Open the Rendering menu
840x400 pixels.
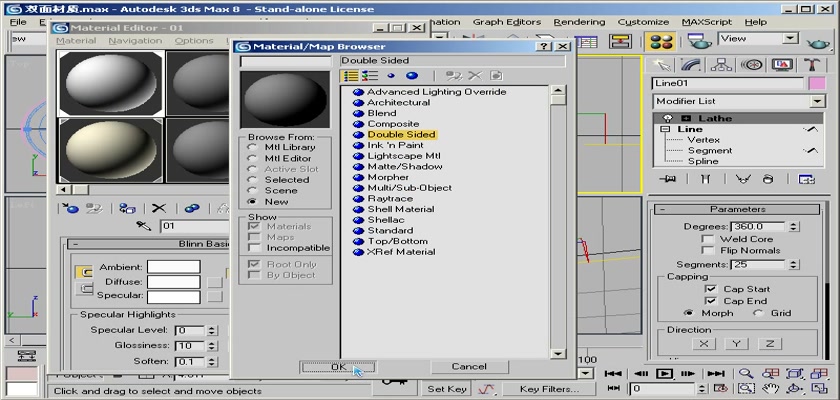579,22
